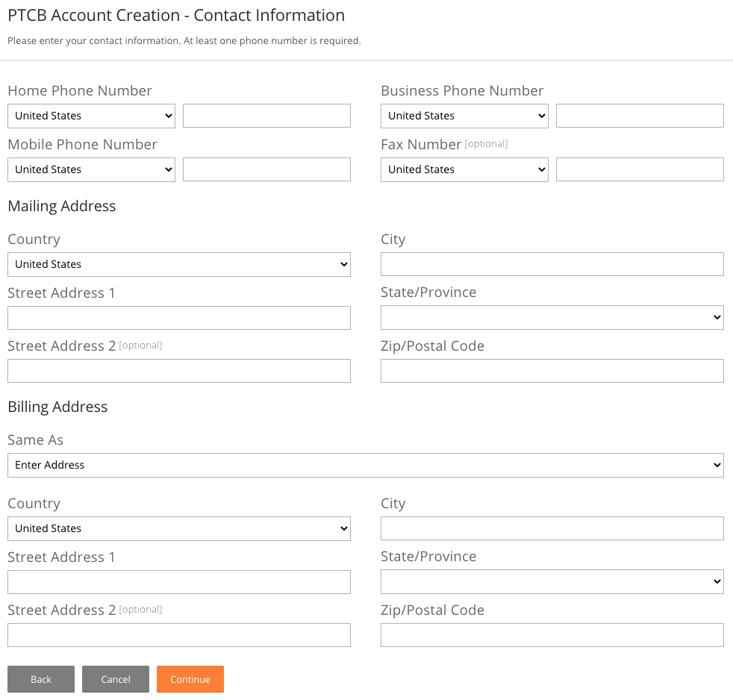Click the Business Phone Number input field

[640, 116]
